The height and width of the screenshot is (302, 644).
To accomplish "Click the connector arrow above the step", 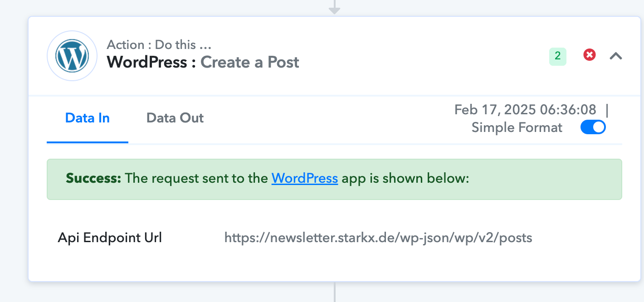I will [x=334, y=7].
